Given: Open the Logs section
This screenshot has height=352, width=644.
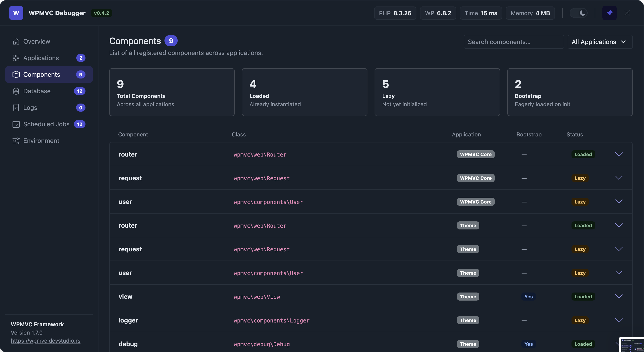Looking at the screenshot, I should coord(49,108).
